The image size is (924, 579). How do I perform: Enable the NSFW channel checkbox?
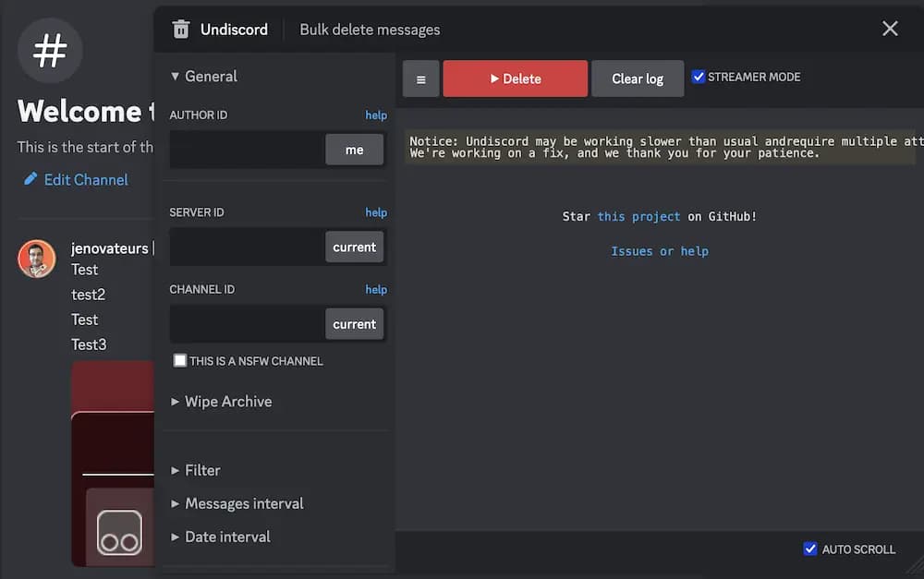[x=180, y=361]
